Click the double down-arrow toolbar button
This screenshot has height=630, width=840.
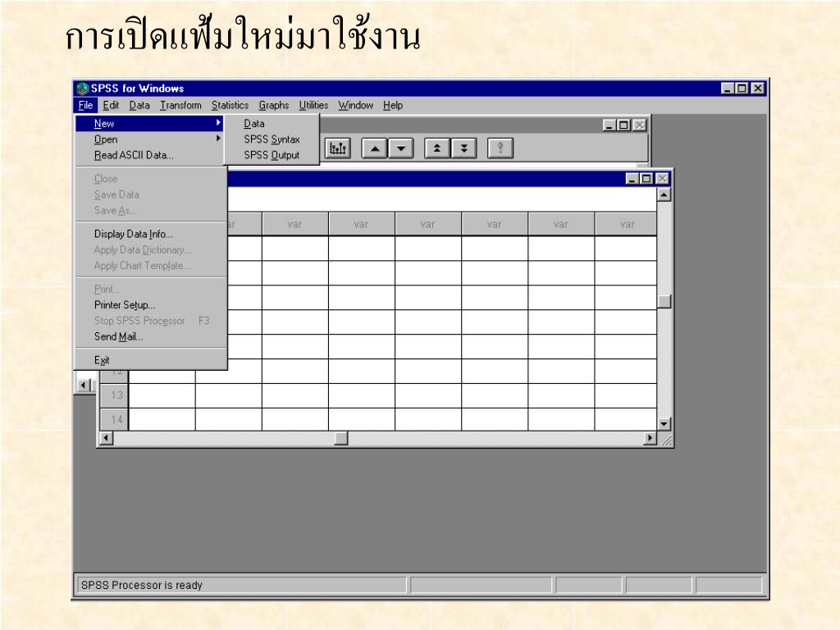(x=463, y=148)
